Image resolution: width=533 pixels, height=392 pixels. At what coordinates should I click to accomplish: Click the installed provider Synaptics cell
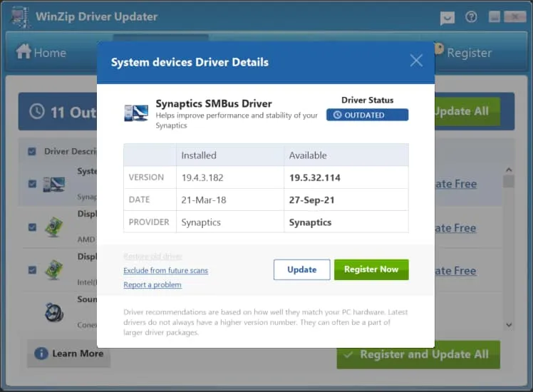point(230,222)
